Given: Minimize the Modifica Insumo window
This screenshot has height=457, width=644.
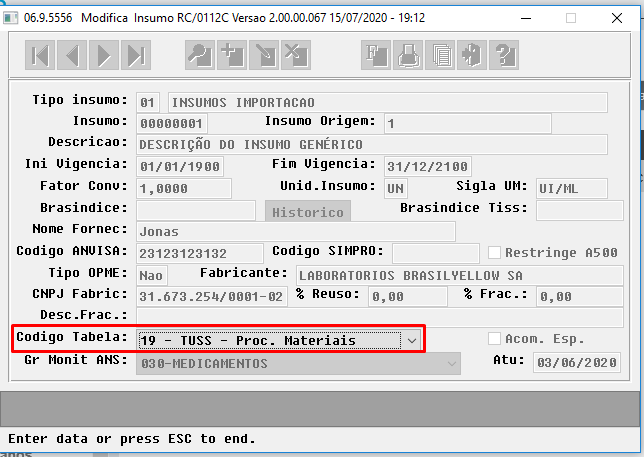Looking at the screenshot, I should pos(526,18).
